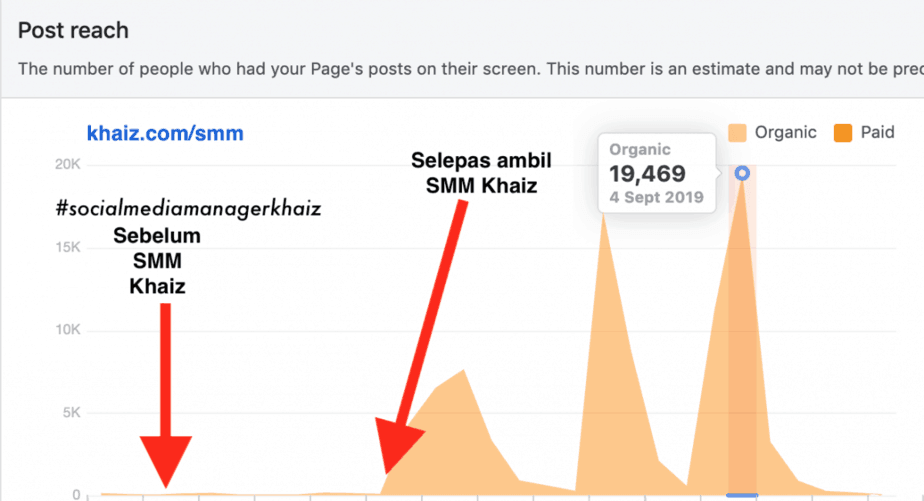
Task: Open the khaiz.com/smm link
Action: [165, 133]
